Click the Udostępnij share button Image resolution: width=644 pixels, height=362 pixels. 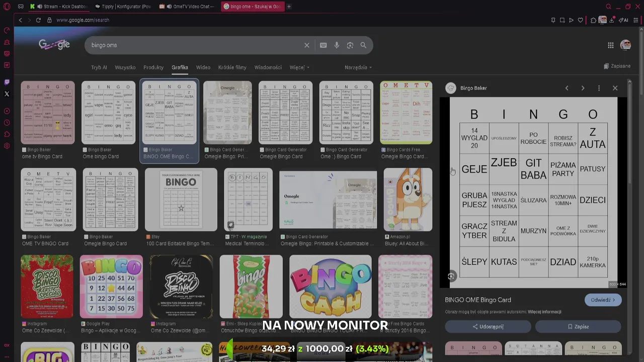488,327
